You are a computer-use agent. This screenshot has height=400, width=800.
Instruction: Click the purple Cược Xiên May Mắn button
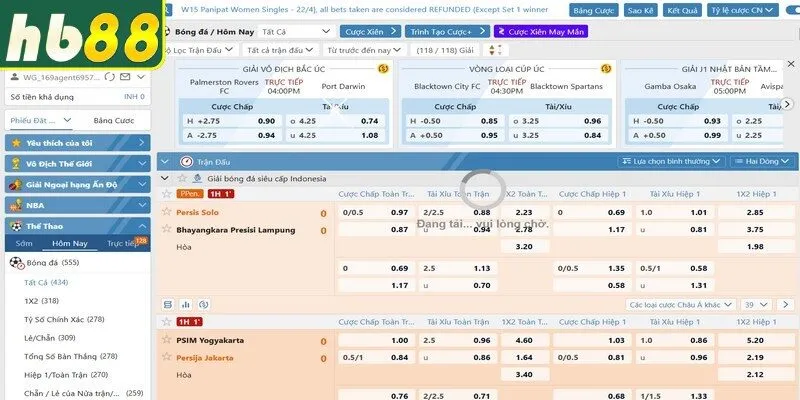(x=541, y=32)
